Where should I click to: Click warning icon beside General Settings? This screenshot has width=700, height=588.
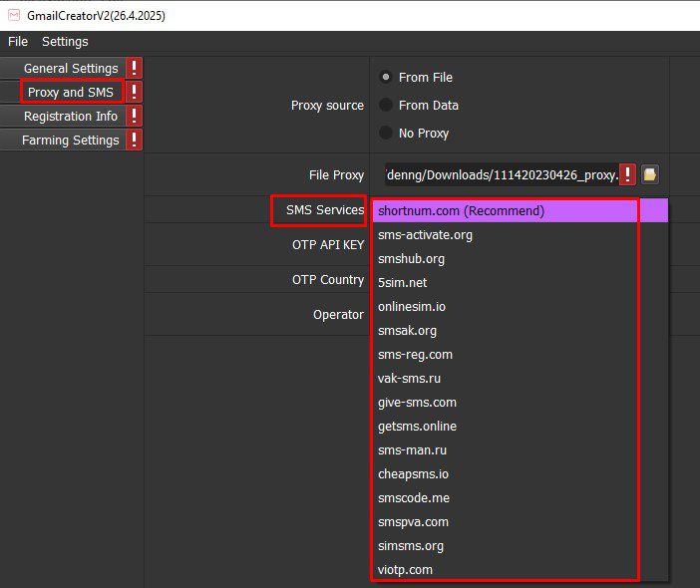(x=134, y=68)
